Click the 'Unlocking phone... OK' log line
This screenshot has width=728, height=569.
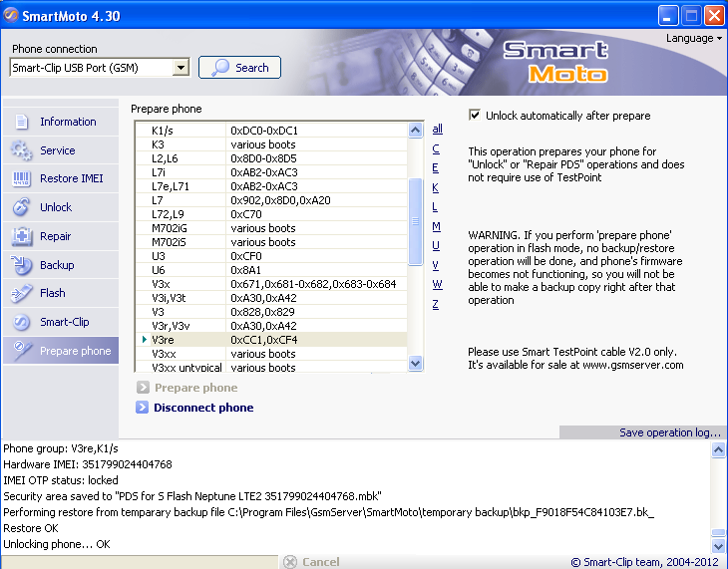(x=57, y=544)
